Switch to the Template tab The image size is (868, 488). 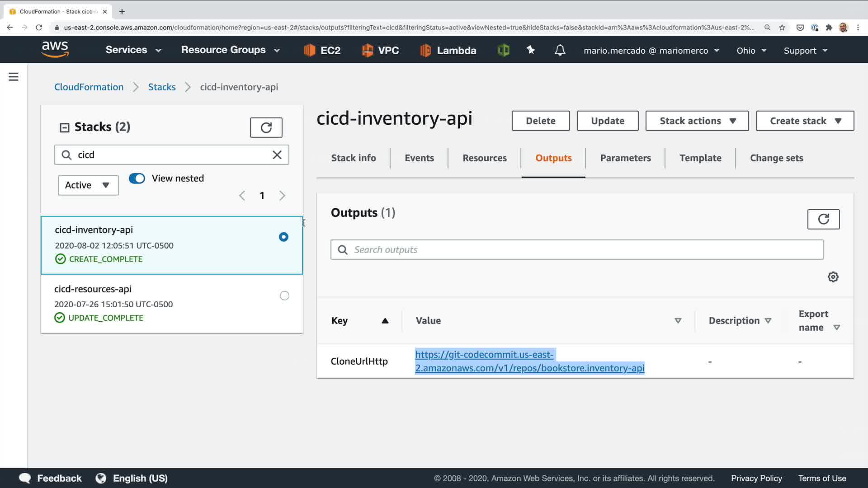tap(700, 158)
